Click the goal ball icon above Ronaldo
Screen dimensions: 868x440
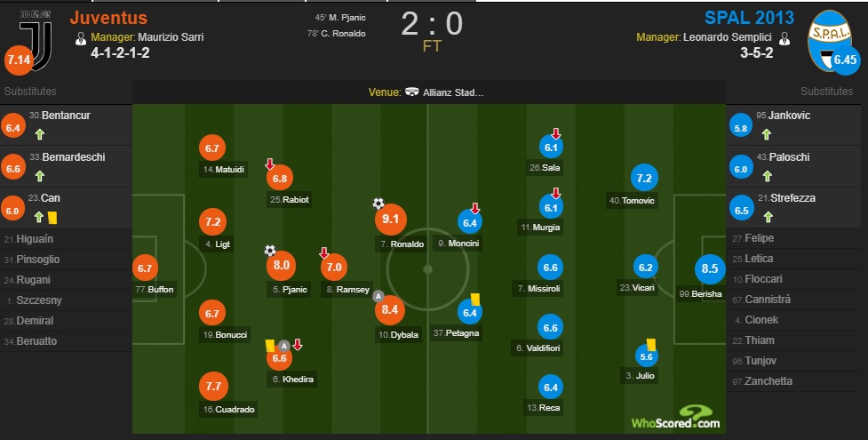click(x=378, y=204)
